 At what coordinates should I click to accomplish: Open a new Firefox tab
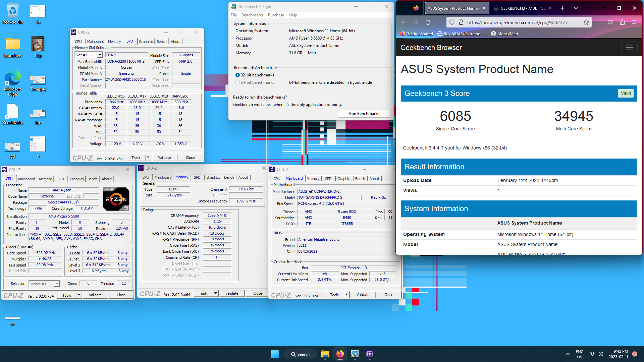point(562,8)
